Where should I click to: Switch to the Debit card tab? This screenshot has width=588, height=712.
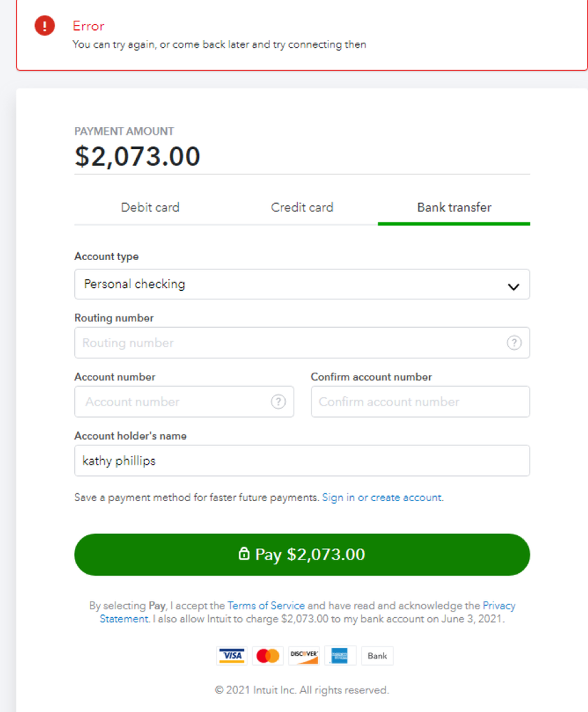pos(150,208)
